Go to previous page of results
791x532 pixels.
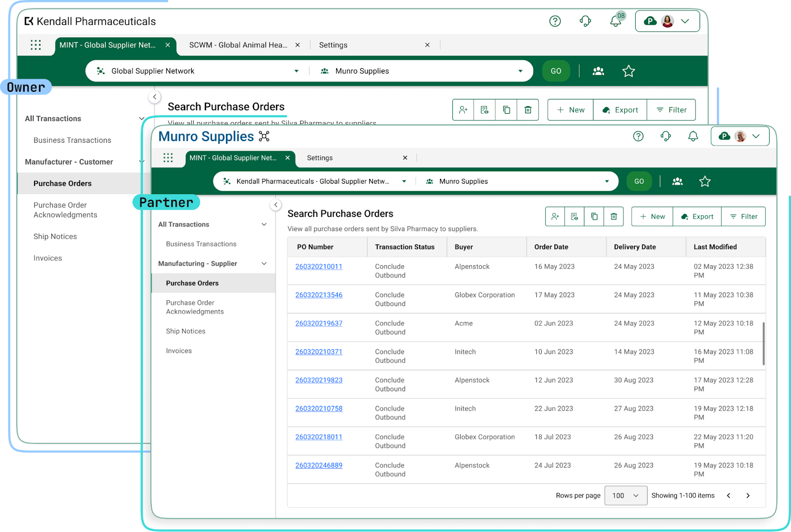[x=729, y=495]
